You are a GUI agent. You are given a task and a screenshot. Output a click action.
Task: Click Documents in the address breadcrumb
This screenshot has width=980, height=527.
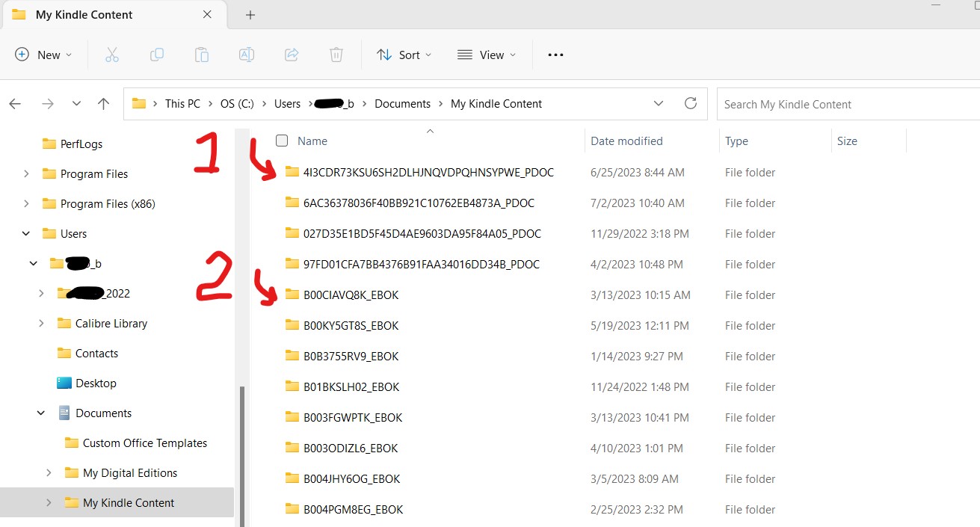coord(402,104)
